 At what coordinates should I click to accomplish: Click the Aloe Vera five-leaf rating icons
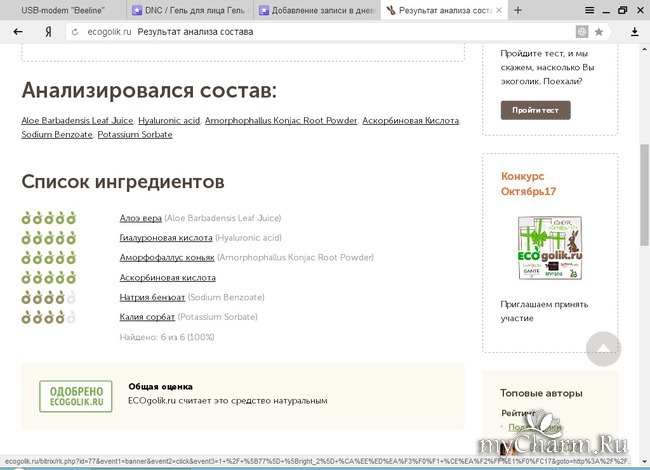48,218
